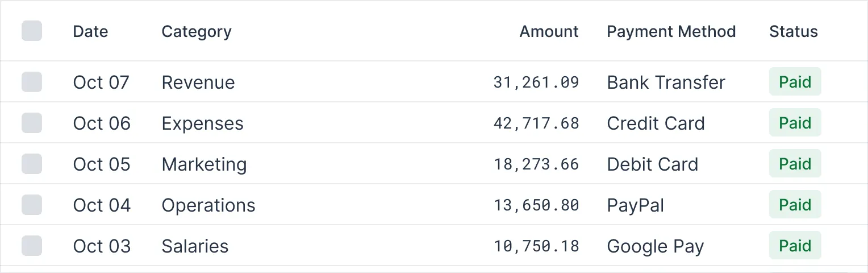The height and width of the screenshot is (273, 868).
Task: Click the Paid status on Expenses row
Action: (795, 123)
